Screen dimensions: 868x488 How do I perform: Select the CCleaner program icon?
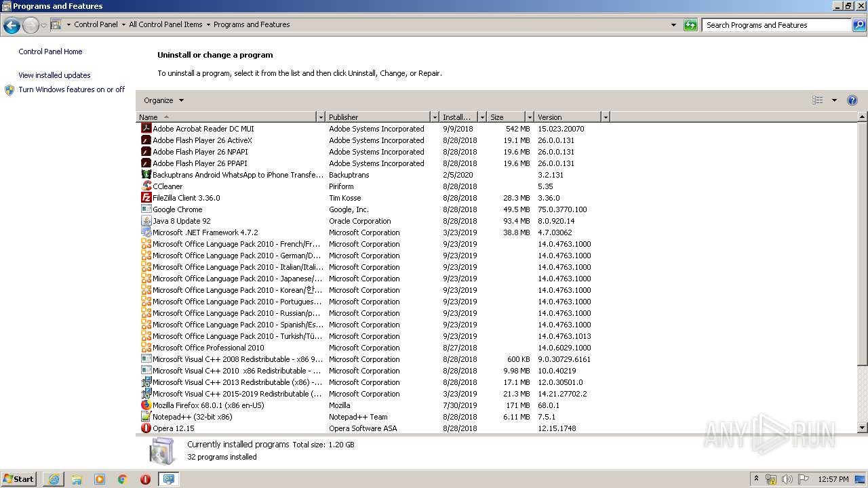(x=146, y=186)
